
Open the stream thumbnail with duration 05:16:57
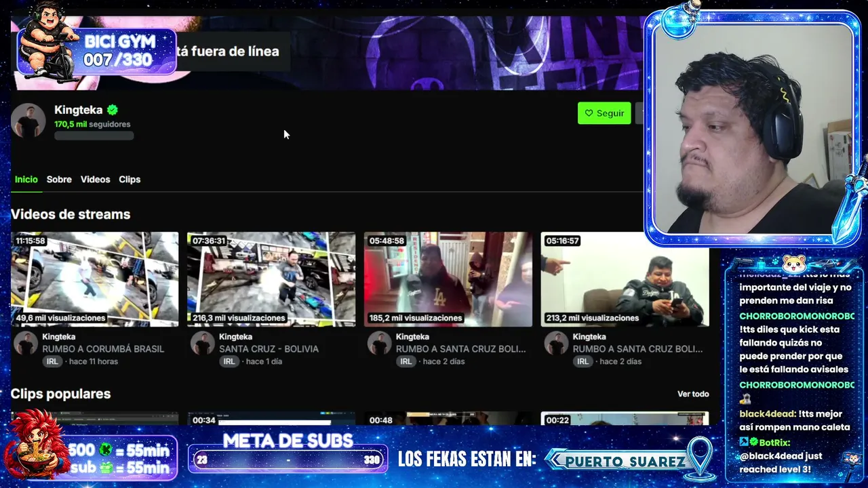click(625, 279)
